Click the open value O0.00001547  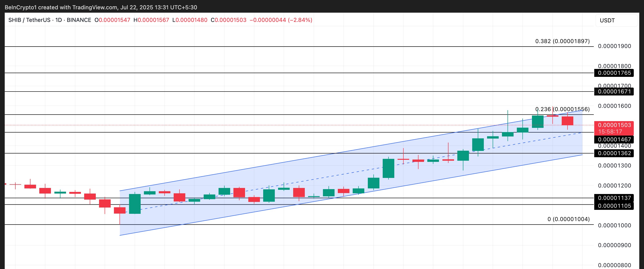112,20
